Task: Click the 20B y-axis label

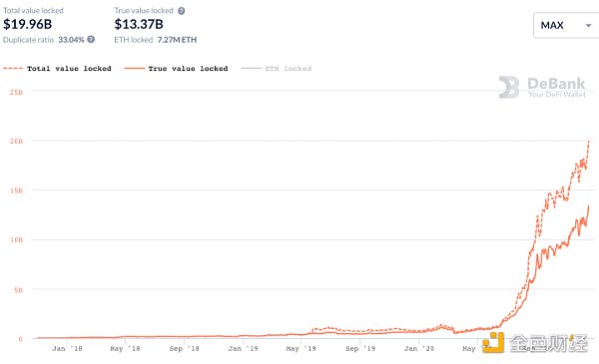Action: click(16, 142)
